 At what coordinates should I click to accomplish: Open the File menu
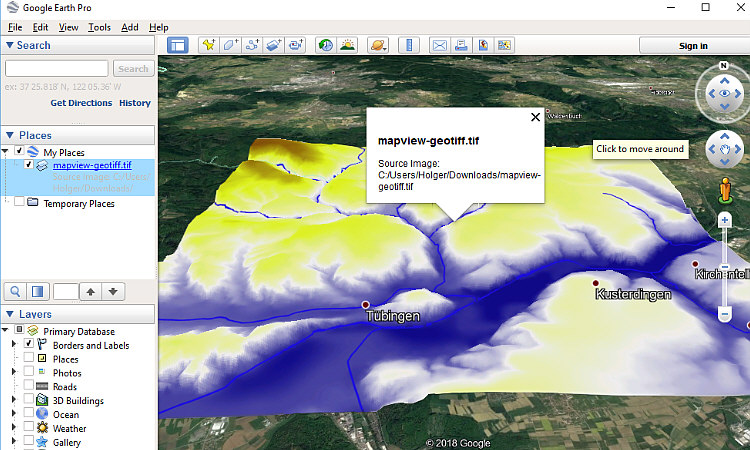[15, 27]
